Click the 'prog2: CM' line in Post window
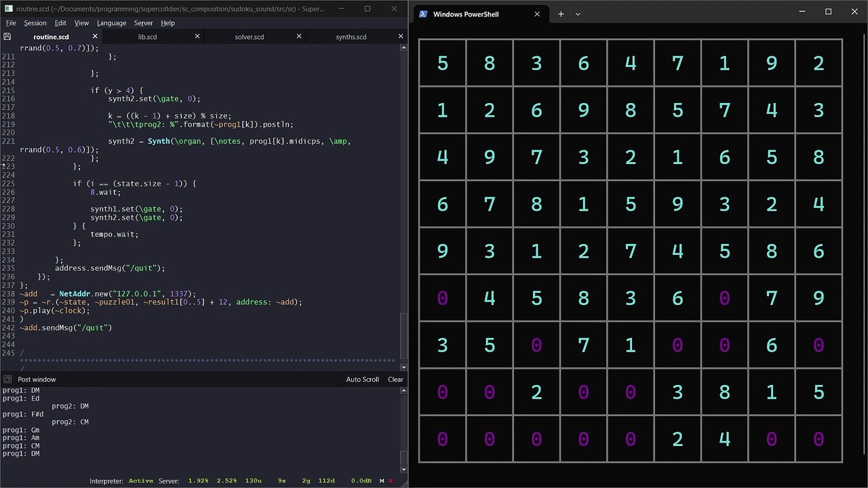Screen dimensions: 868x488 coord(70,422)
